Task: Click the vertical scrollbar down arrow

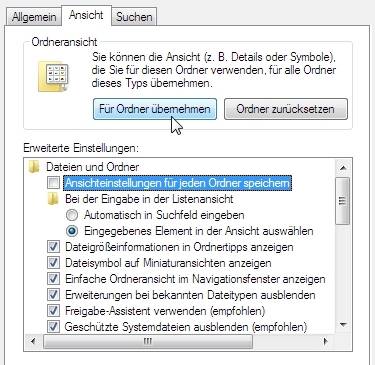Action: pos(343,324)
